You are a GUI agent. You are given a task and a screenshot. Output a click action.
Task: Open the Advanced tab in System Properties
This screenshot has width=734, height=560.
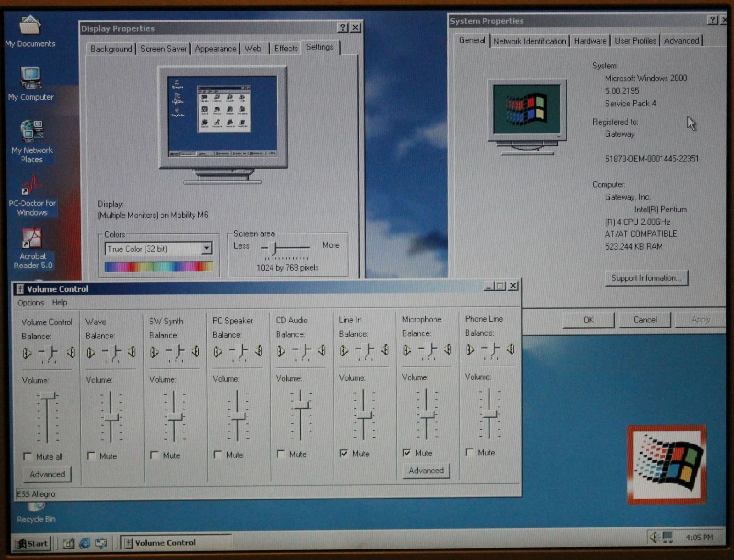(x=681, y=41)
